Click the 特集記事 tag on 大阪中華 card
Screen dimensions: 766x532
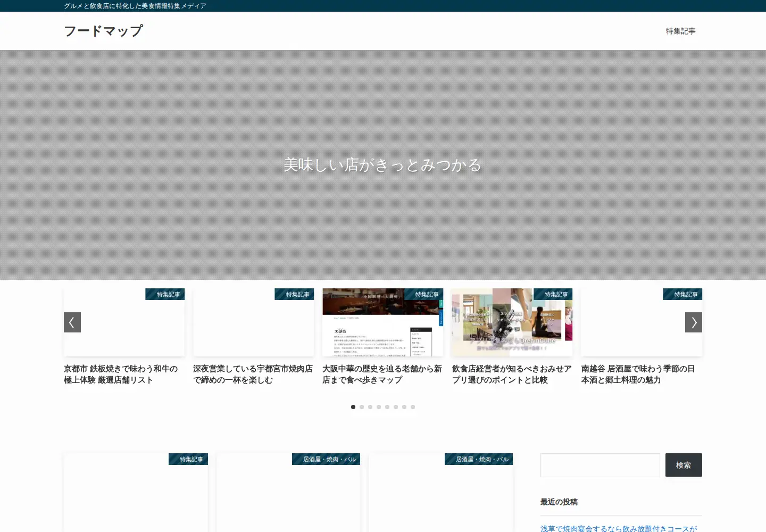tap(424, 294)
